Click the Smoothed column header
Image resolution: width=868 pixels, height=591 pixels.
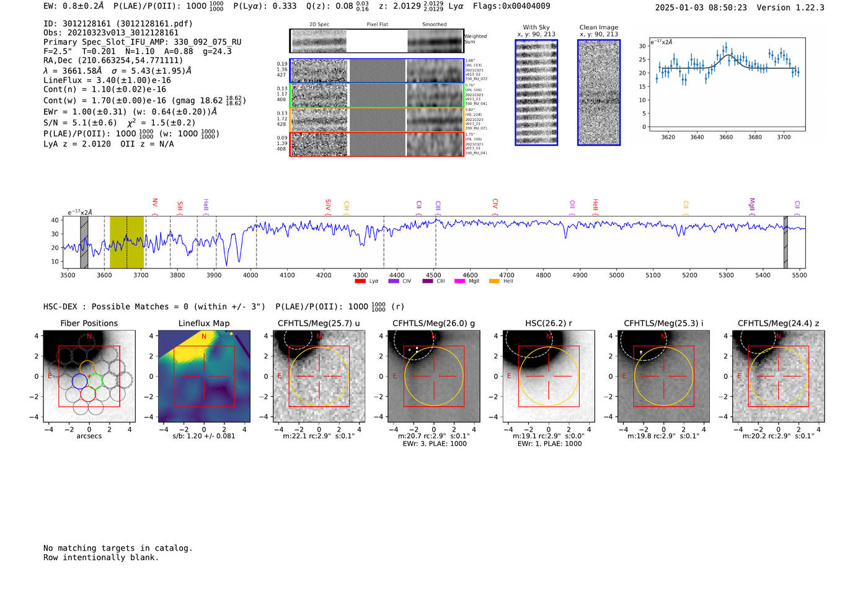coord(435,25)
